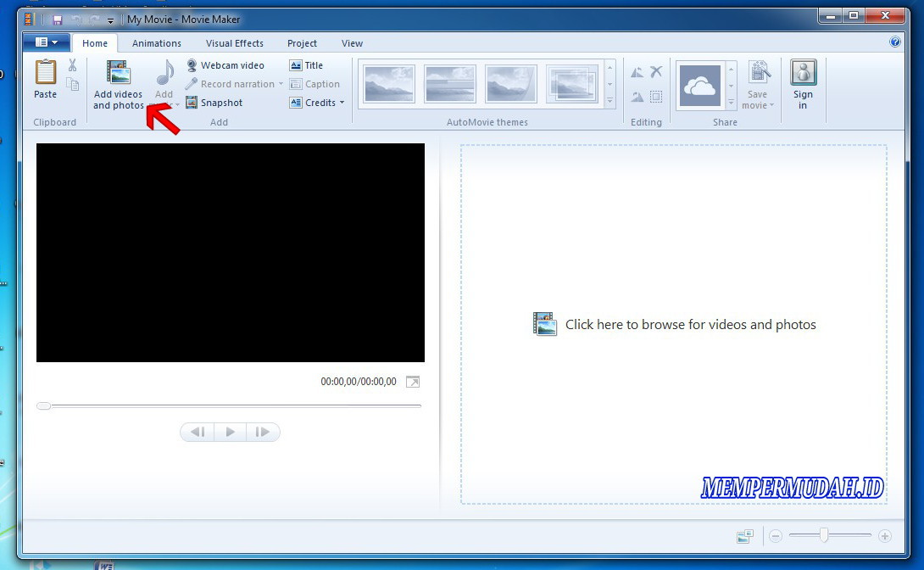Click Redo in the quick access toolbar
924x570 pixels.
94,20
